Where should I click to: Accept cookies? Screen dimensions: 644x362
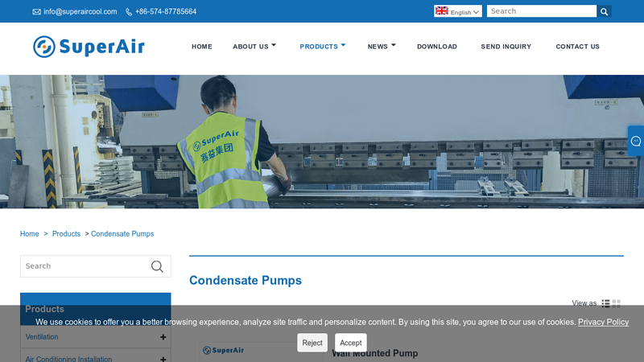(351, 343)
